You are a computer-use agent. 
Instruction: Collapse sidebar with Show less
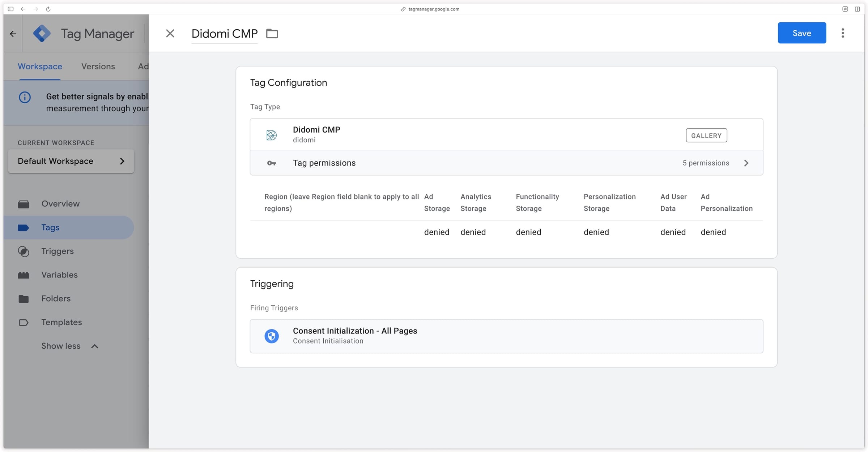click(x=69, y=346)
